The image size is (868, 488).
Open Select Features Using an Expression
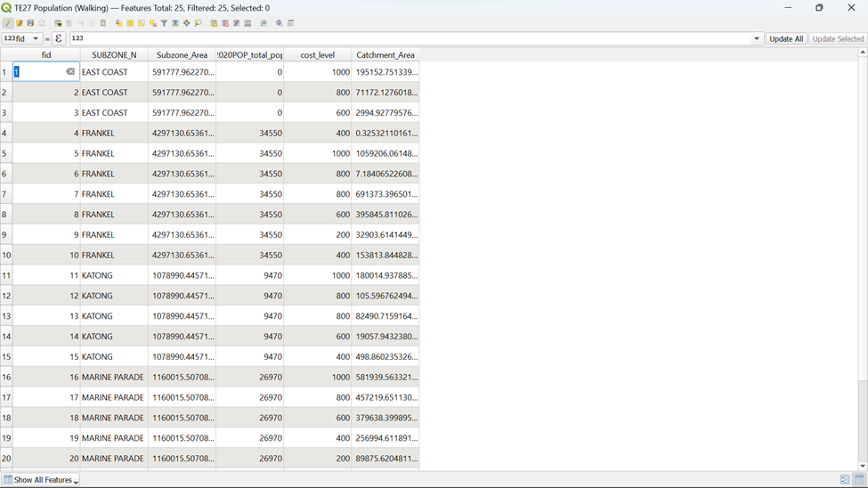coord(118,23)
